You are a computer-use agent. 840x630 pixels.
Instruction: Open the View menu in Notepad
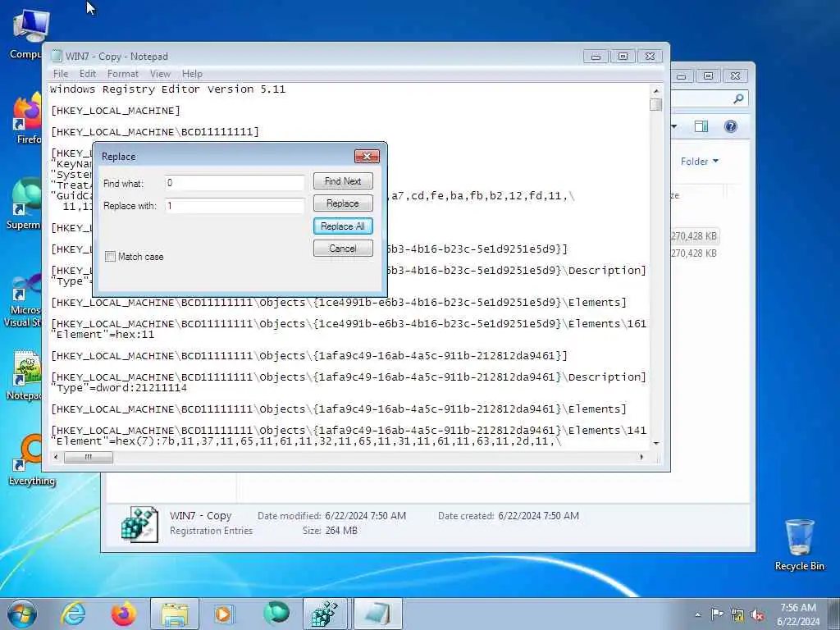coord(160,74)
